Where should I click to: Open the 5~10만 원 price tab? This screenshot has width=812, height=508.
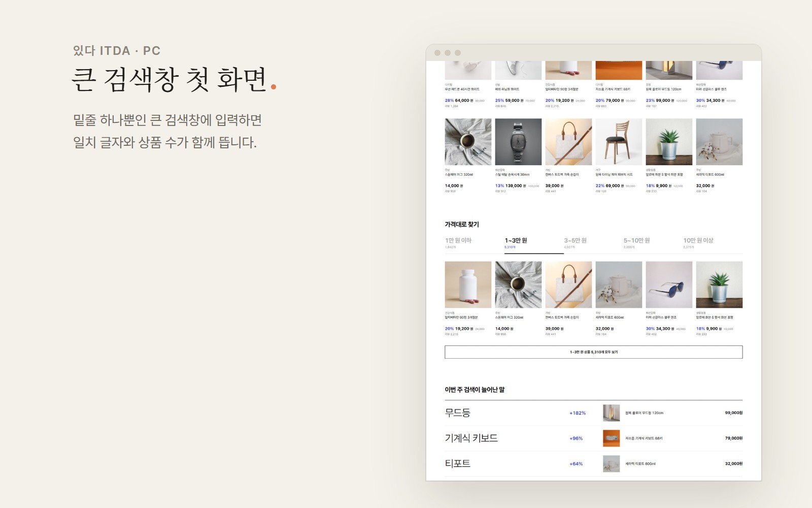653,243
